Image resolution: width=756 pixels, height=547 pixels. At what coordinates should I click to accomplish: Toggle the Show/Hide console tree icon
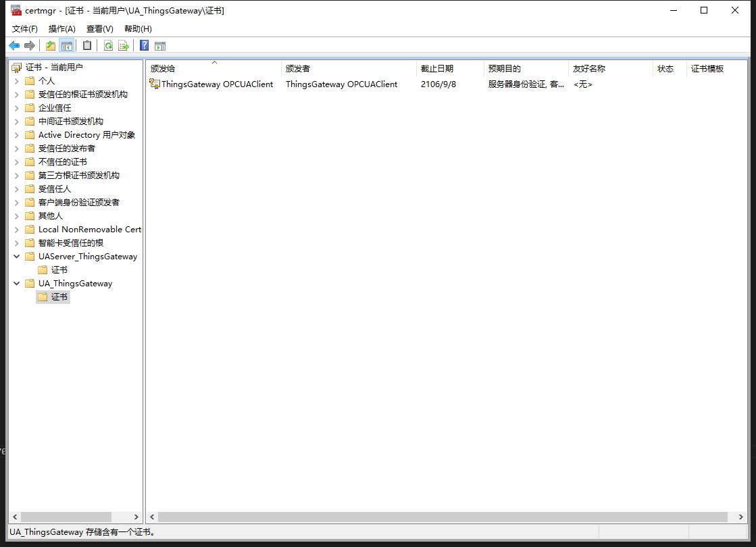point(67,46)
